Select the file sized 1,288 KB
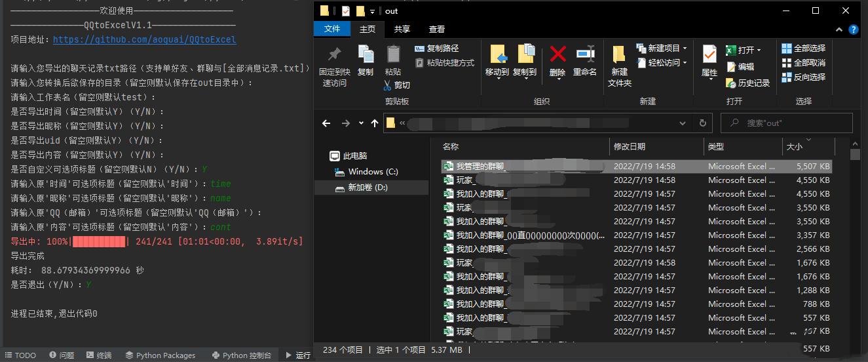This screenshot has width=868, height=362. click(x=637, y=290)
